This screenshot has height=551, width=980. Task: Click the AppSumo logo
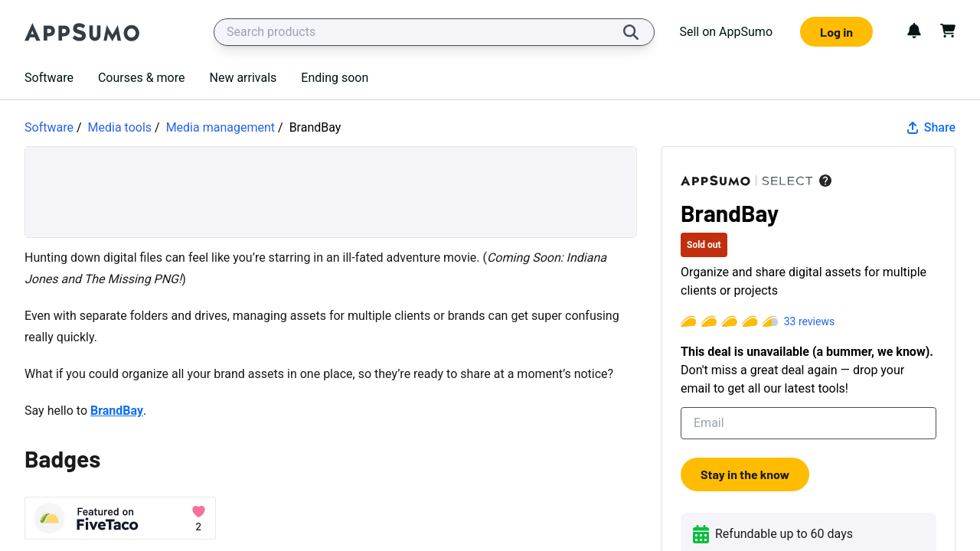point(82,32)
